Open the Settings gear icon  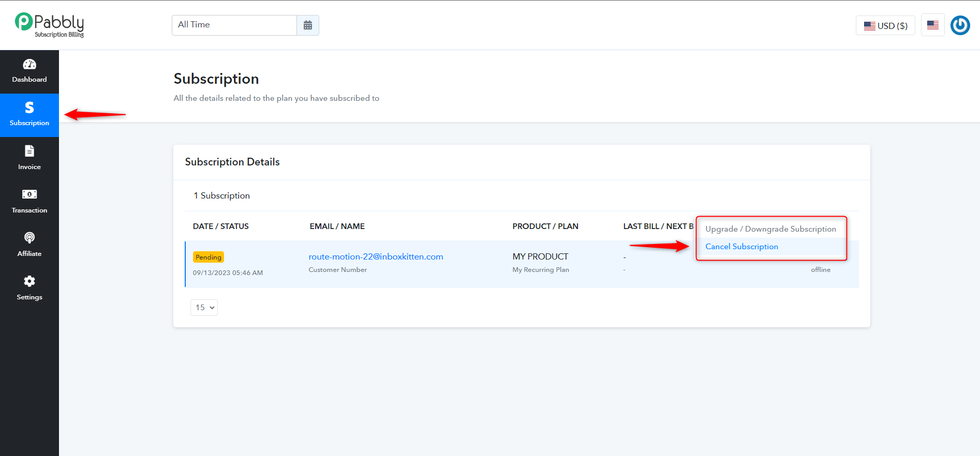(x=29, y=281)
